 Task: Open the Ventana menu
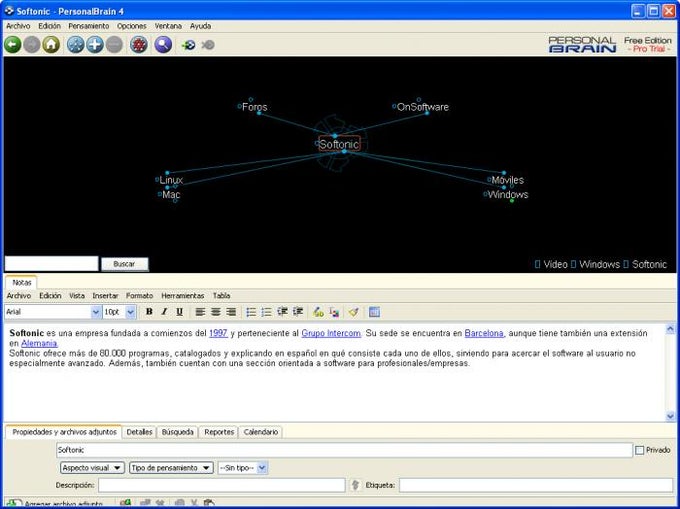[168, 26]
